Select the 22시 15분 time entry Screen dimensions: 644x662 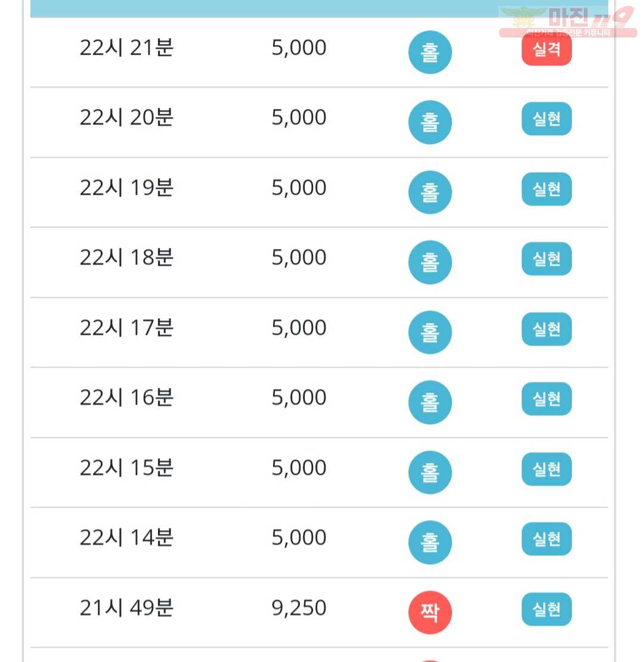tap(126, 468)
